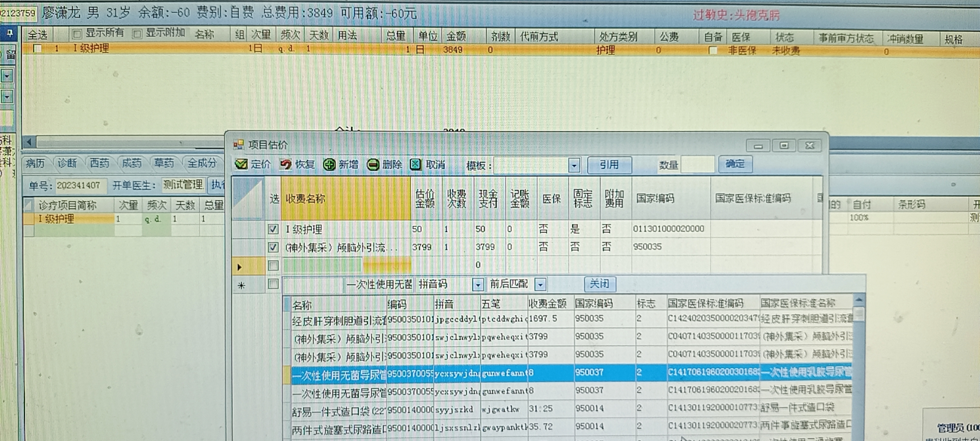This screenshot has height=441, width=980.
Task: Click the 新增 green plus icon
Action: click(329, 165)
